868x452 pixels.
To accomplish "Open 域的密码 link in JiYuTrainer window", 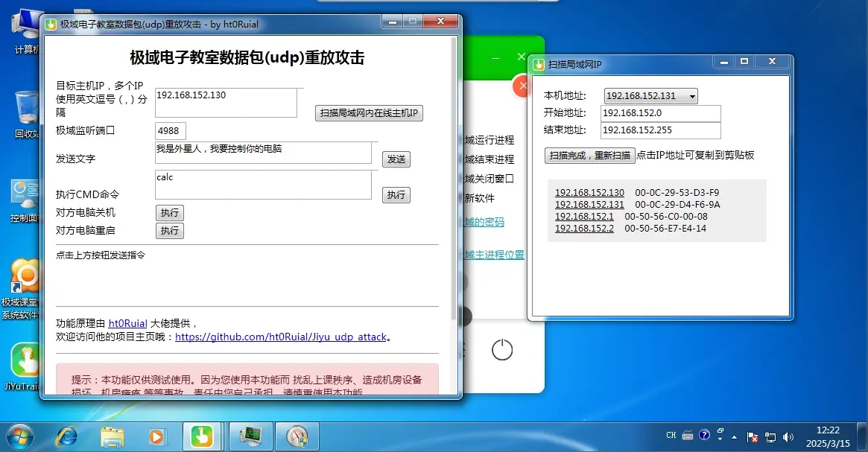I will [x=484, y=223].
